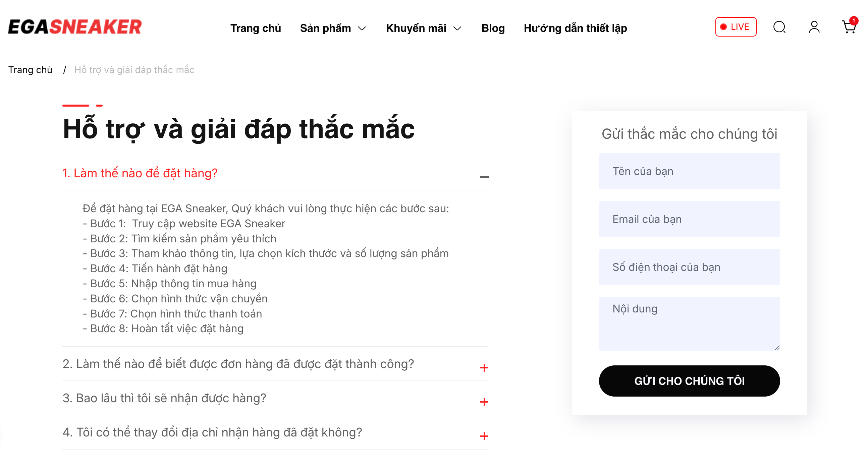The width and height of the screenshot is (868, 472).
Task: Go to Trang chủ in navigation menu
Action: pyautogui.click(x=256, y=28)
